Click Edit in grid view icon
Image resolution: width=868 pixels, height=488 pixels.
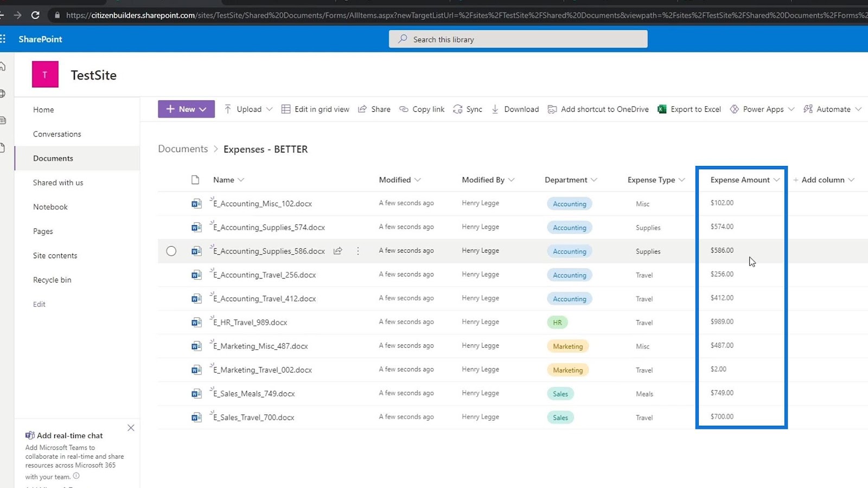(286, 109)
